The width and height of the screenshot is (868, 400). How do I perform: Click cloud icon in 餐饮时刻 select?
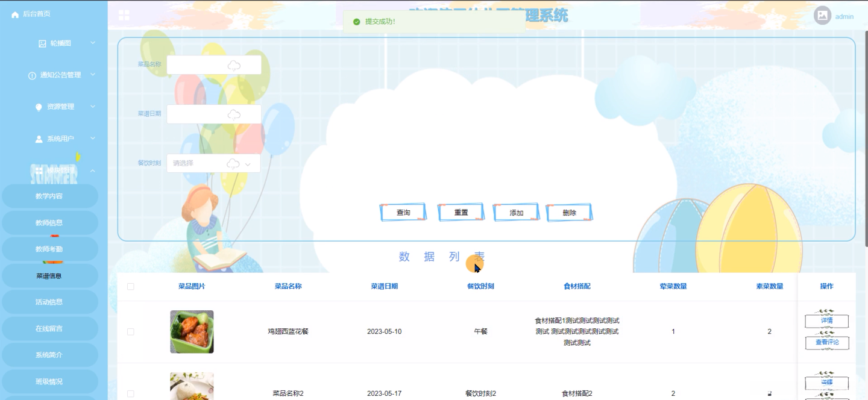[x=233, y=163]
